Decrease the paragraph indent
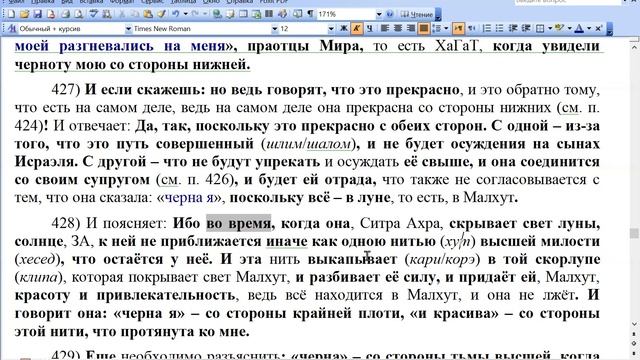640x360 pixels. pos(513,28)
